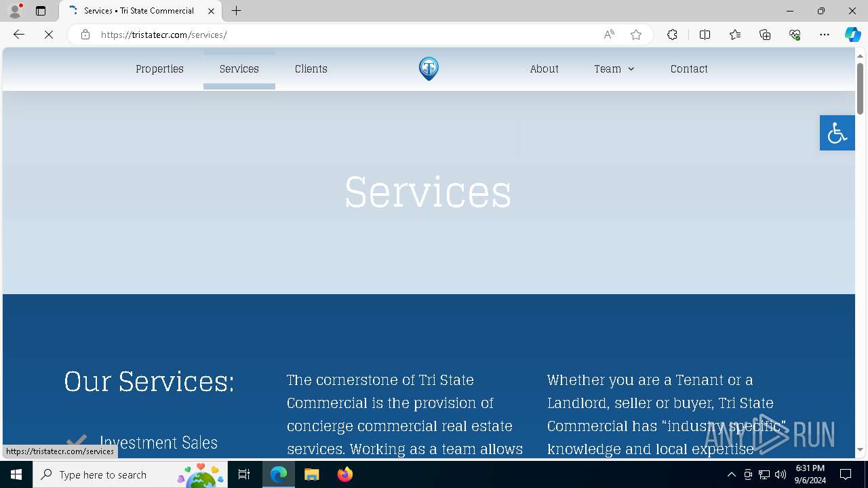
Task: Open Windows Start menu
Action: click(x=16, y=474)
